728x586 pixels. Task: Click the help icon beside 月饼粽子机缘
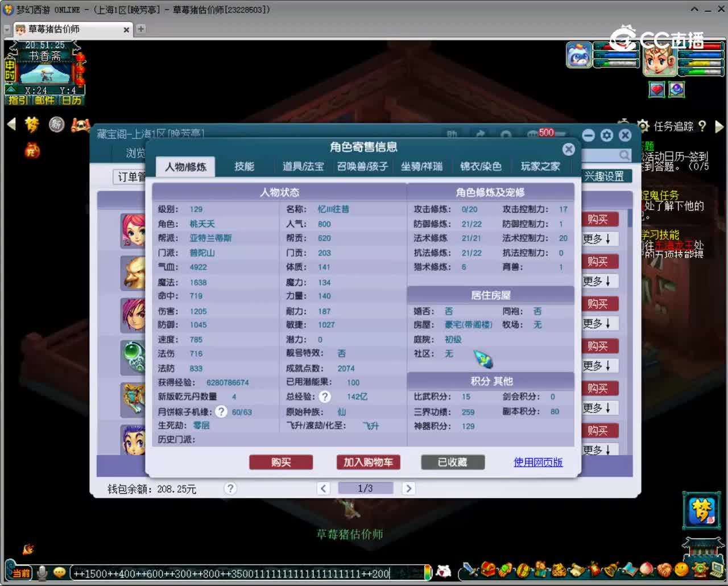[x=221, y=411]
